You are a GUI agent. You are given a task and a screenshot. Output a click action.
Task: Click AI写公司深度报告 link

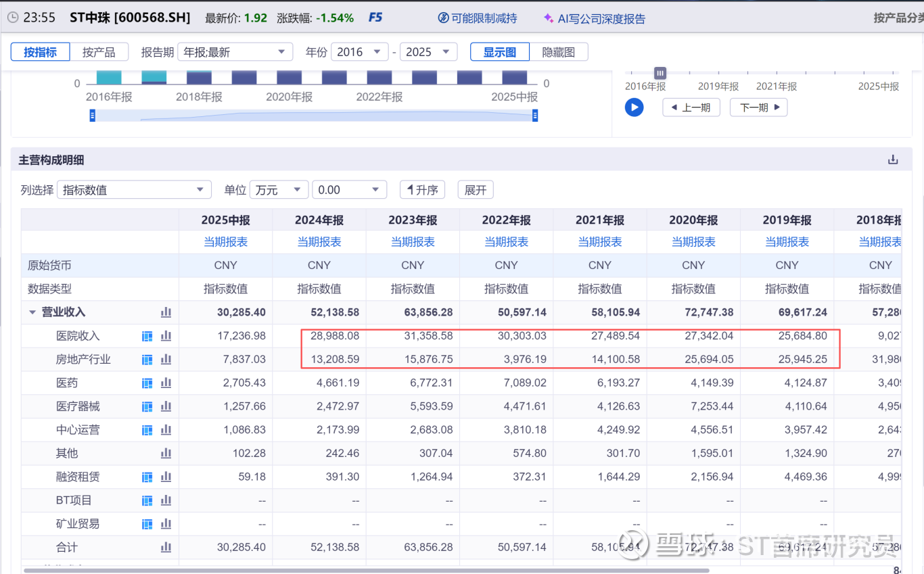tap(594, 18)
